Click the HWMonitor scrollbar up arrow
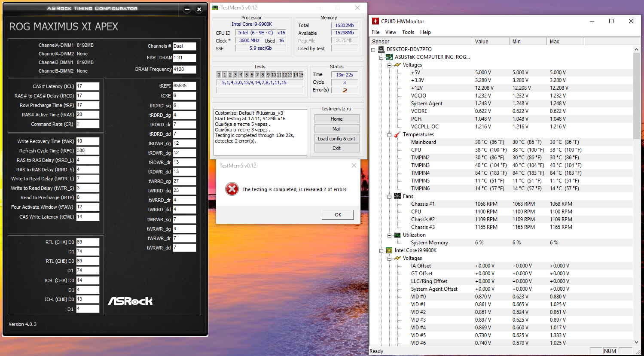The height and width of the screenshot is (356, 644). 637,49
